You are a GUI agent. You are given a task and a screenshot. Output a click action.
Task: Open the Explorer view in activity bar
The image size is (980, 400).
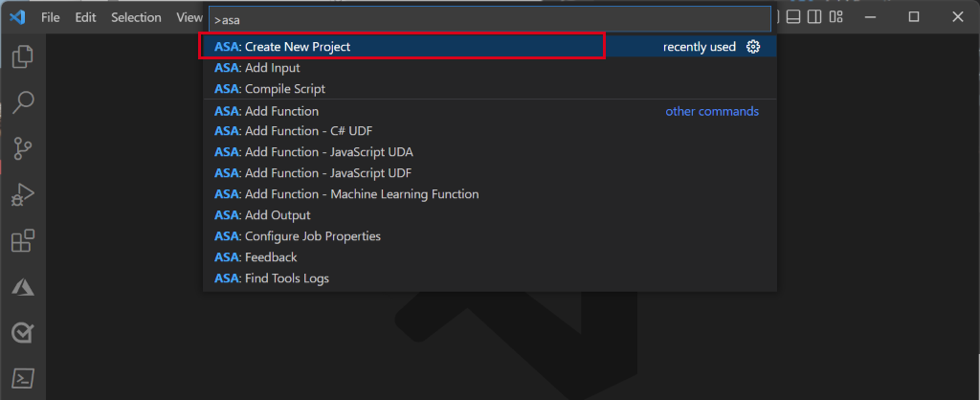(x=23, y=57)
